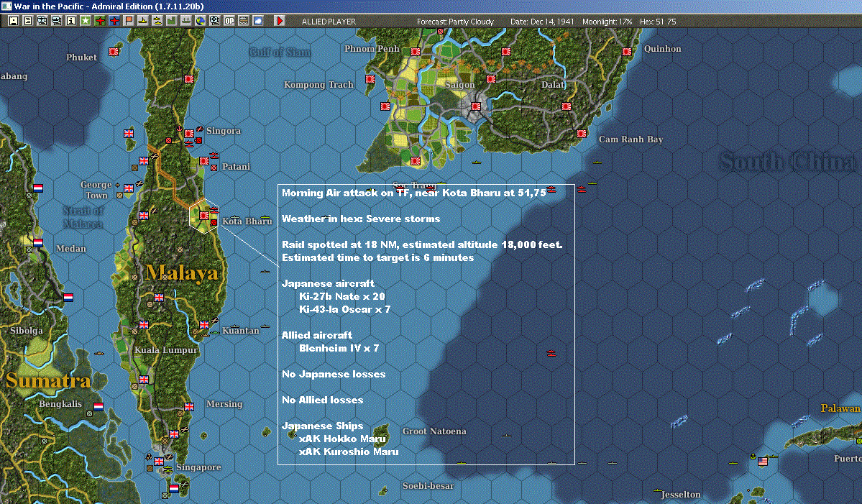Click the single yellow ship toolbar icon
This screenshot has width=862, height=504.
pyautogui.click(x=143, y=21)
